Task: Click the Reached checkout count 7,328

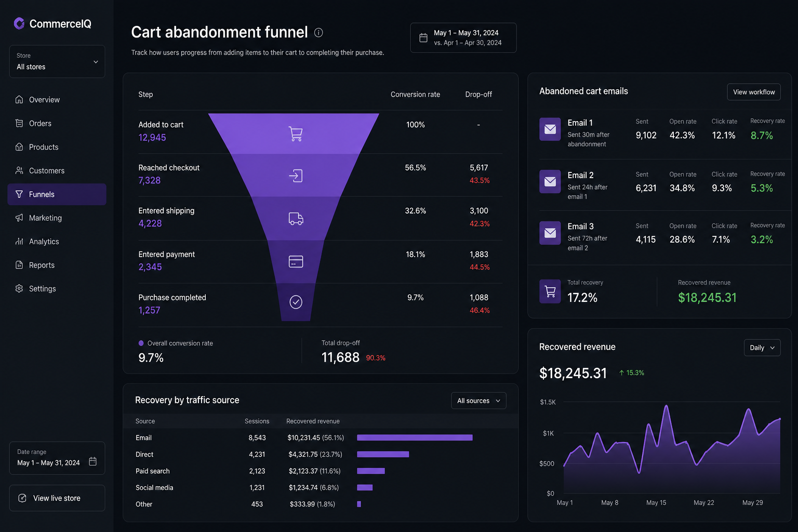Action: (150, 180)
